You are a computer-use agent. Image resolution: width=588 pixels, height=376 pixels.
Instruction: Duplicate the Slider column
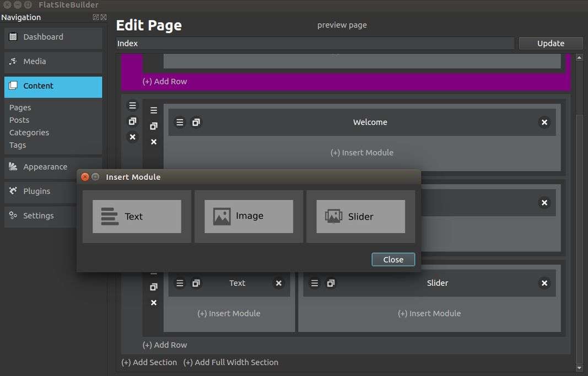tap(331, 283)
